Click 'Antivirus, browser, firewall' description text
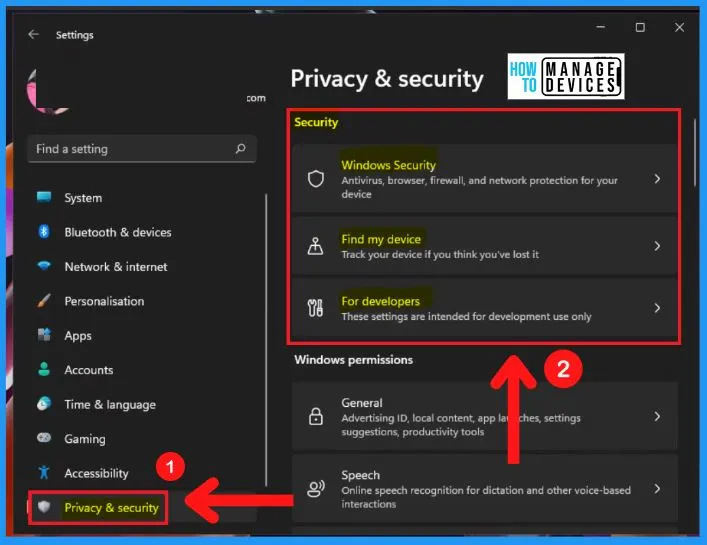 tap(479, 187)
